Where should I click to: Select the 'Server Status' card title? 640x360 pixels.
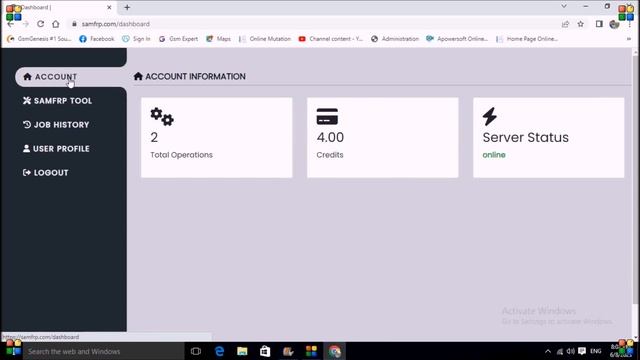click(526, 138)
